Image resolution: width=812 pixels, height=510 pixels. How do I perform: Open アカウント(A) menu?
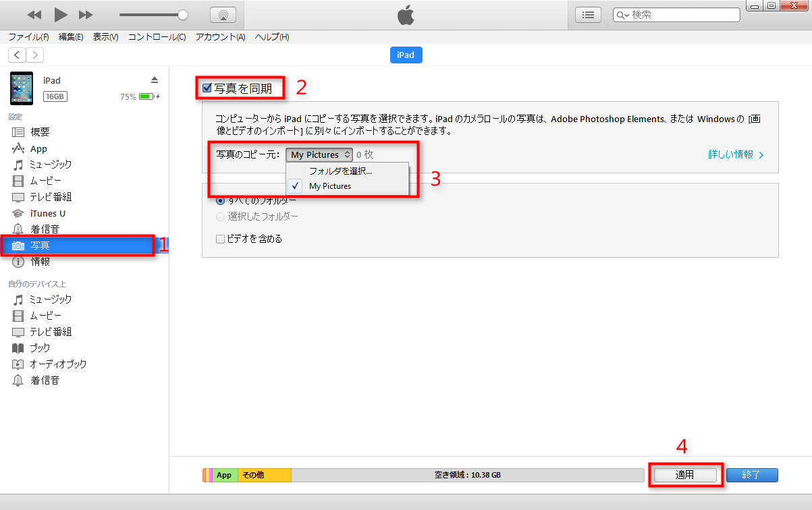point(220,37)
